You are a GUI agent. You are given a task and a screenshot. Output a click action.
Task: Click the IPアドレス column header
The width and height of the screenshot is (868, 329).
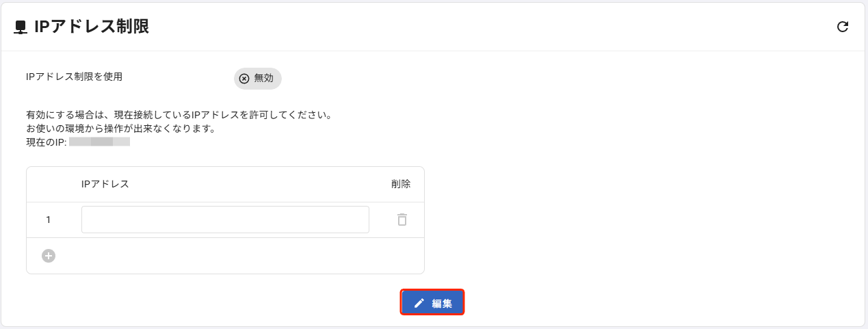[x=105, y=184]
